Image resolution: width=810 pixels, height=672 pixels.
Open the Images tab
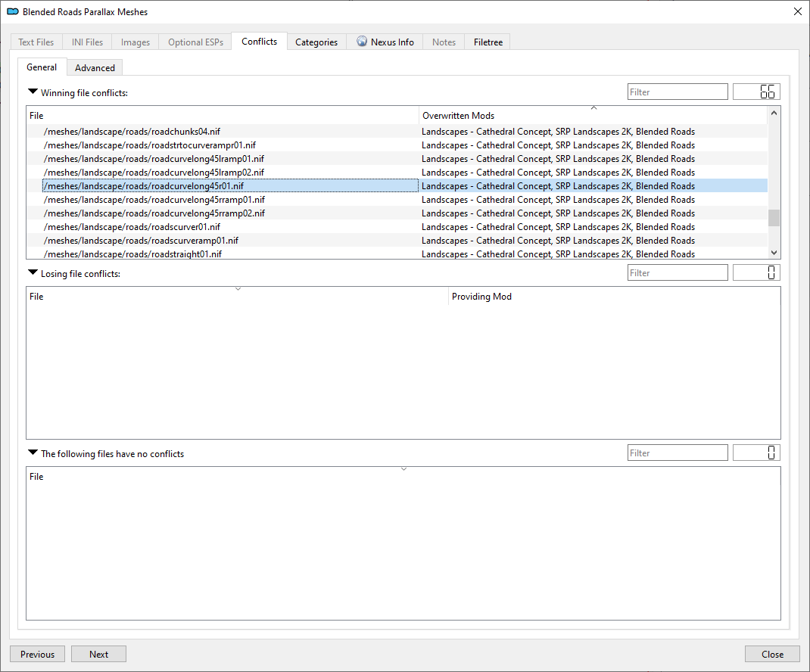click(x=136, y=42)
